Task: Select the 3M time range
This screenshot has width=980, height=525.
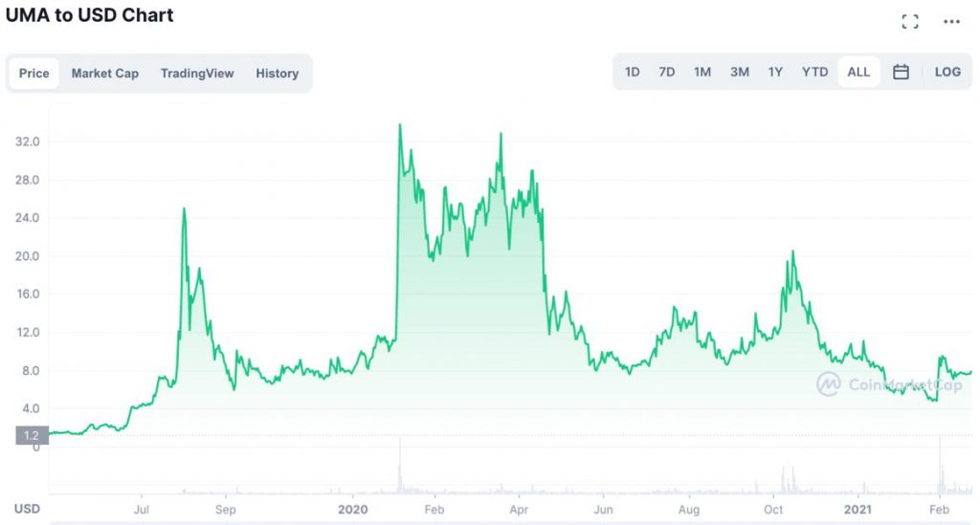Action: pyautogui.click(x=740, y=72)
